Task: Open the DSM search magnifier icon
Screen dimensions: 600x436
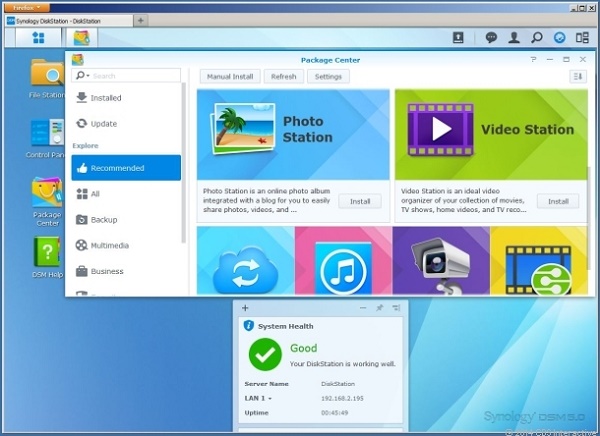Action: point(537,38)
